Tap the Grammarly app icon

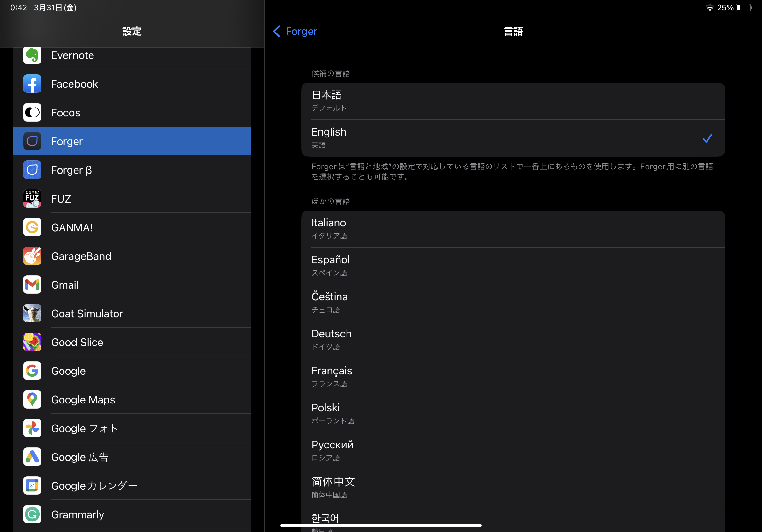[x=32, y=514]
